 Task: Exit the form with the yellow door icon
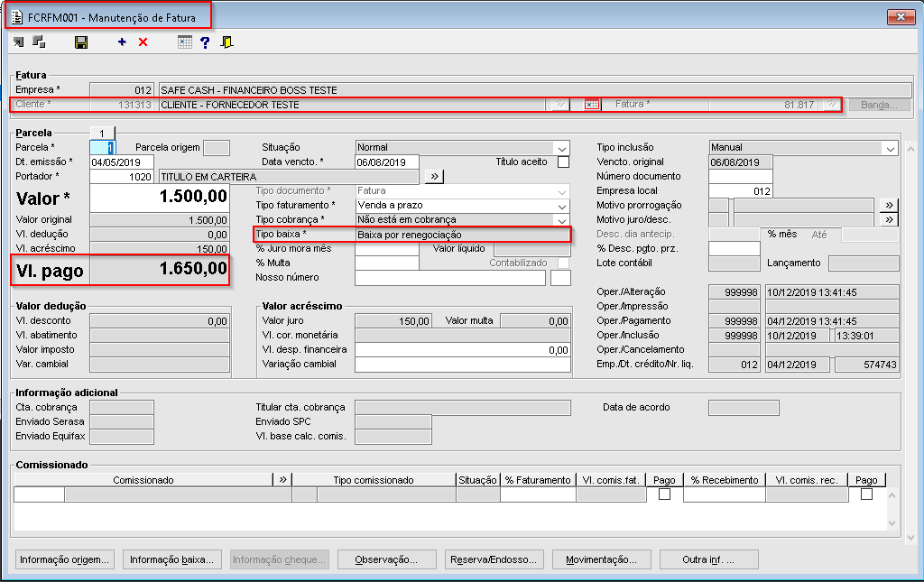[x=226, y=42]
